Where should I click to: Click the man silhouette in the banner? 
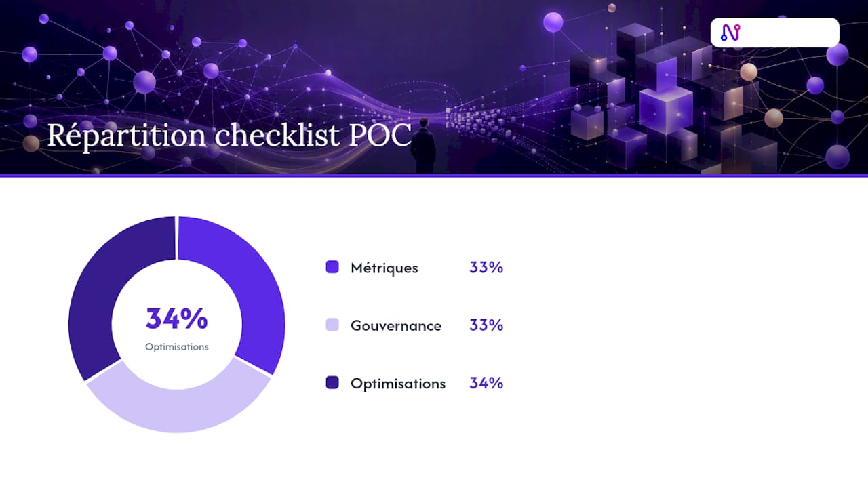[x=424, y=145]
